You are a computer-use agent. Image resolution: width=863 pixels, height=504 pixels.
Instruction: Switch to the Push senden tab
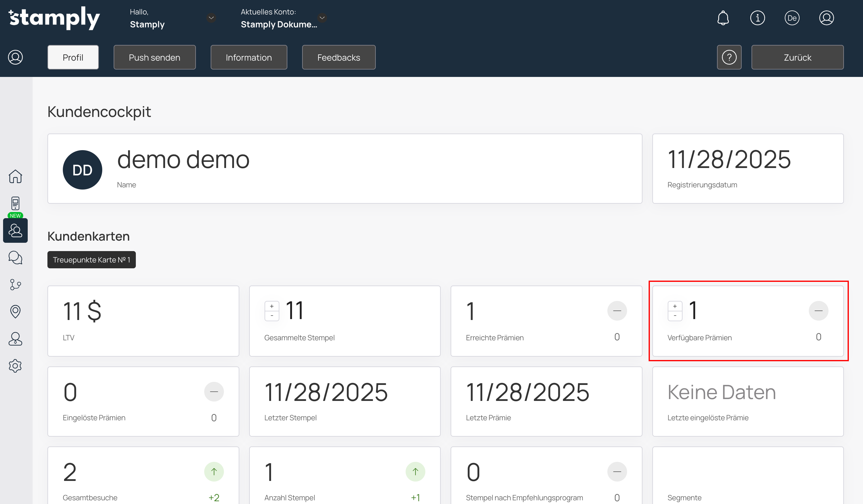pyautogui.click(x=154, y=58)
